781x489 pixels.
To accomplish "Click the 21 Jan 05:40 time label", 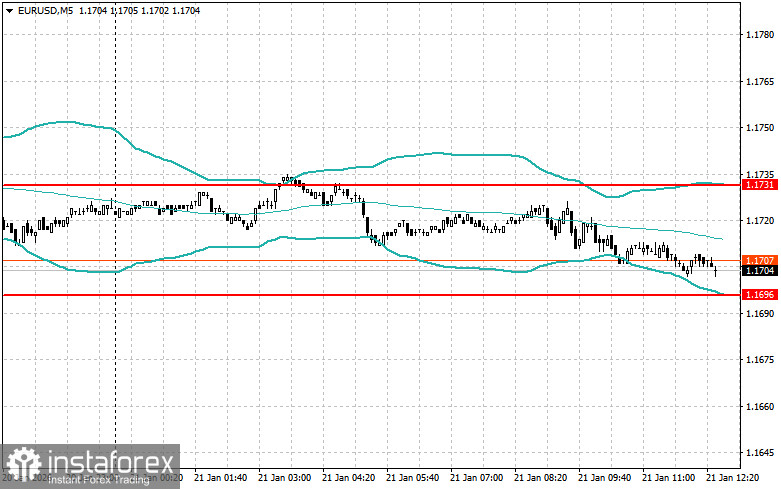I will tap(412, 478).
